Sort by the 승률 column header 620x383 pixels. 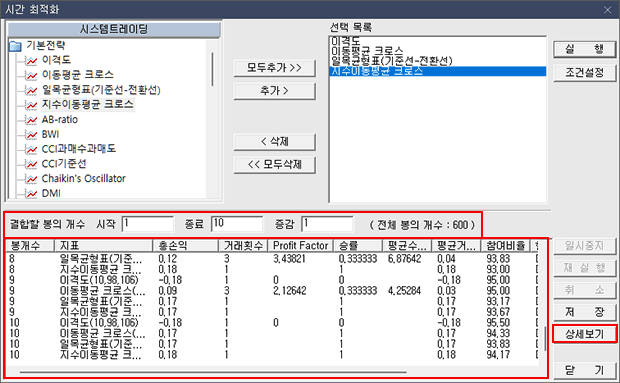click(358, 245)
